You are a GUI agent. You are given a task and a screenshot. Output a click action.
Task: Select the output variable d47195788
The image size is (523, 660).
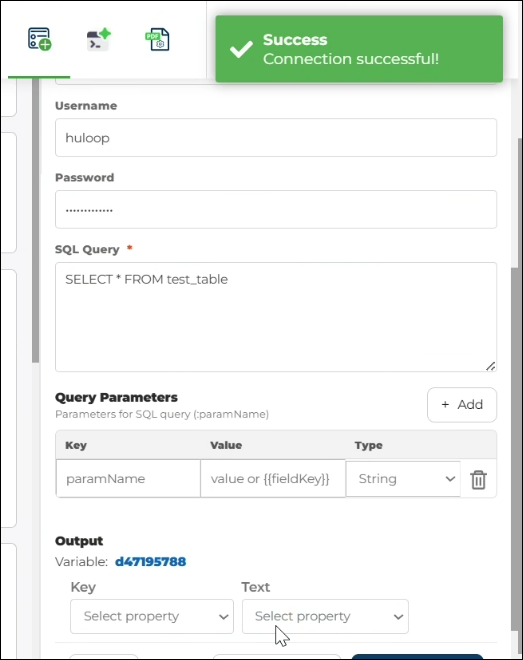click(150, 562)
